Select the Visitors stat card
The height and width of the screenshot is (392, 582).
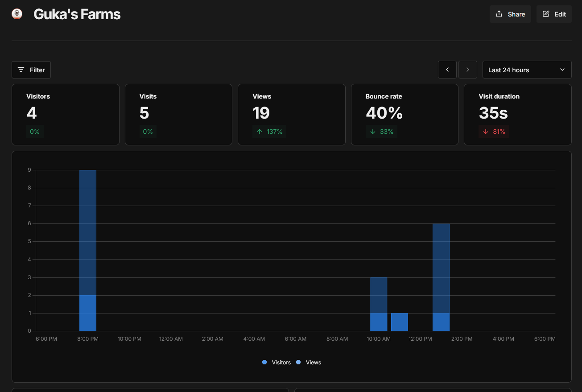66,114
